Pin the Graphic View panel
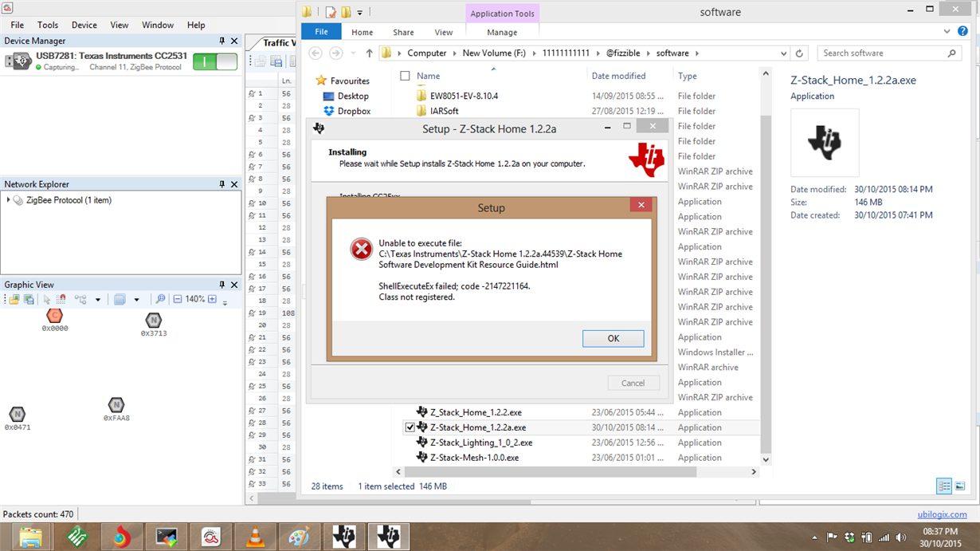Image resolution: width=980 pixels, height=551 pixels. (x=222, y=285)
